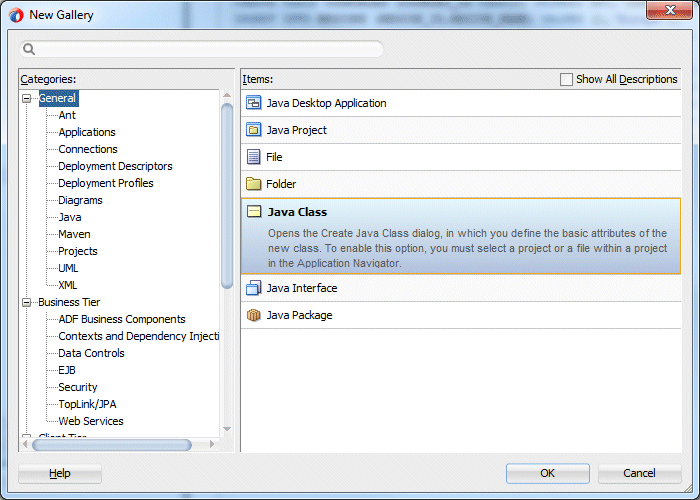The image size is (700, 500).
Task: Choose the Folder item label
Action: click(x=281, y=183)
